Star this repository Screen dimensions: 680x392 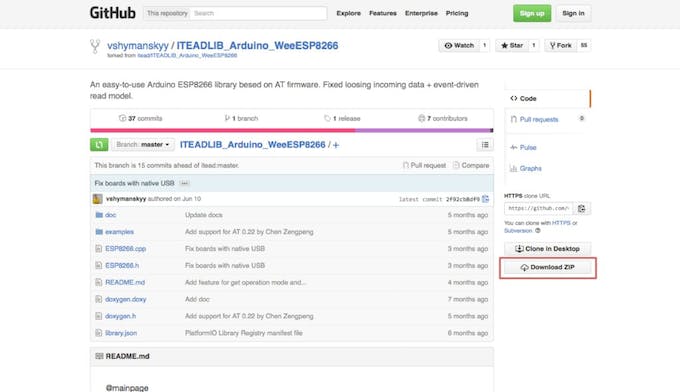pyautogui.click(x=512, y=46)
